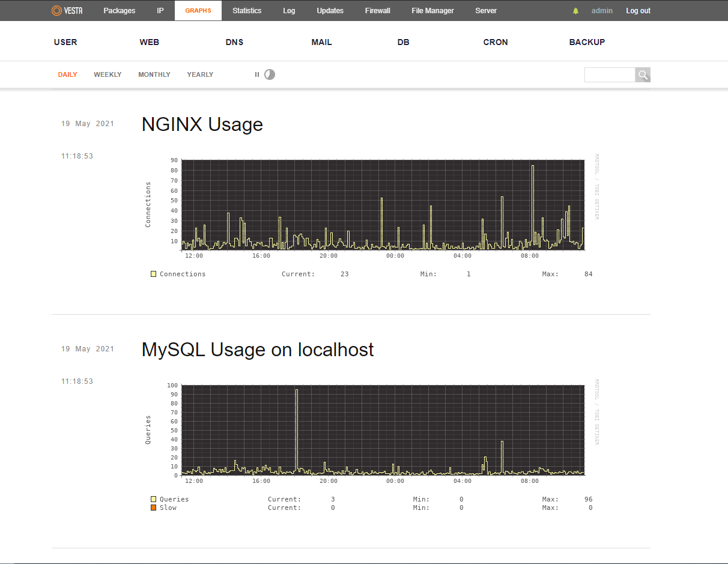Switch to the WEEKLY graph period
The height and width of the screenshot is (564, 728).
point(108,74)
